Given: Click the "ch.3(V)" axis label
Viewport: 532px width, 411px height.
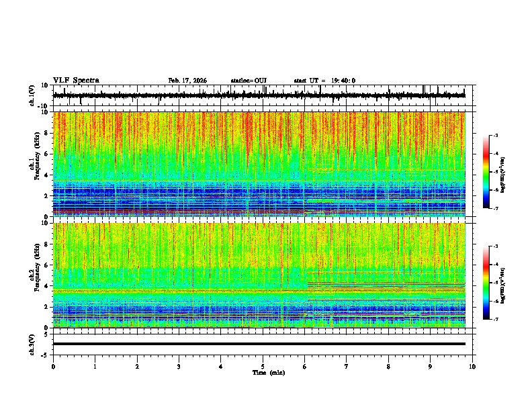Looking at the screenshot, I should [32, 345].
